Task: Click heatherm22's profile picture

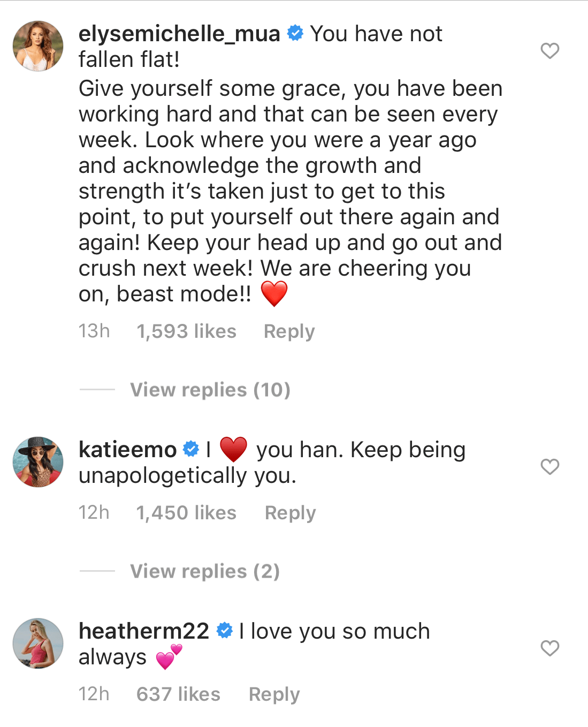Action: pyautogui.click(x=37, y=643)
